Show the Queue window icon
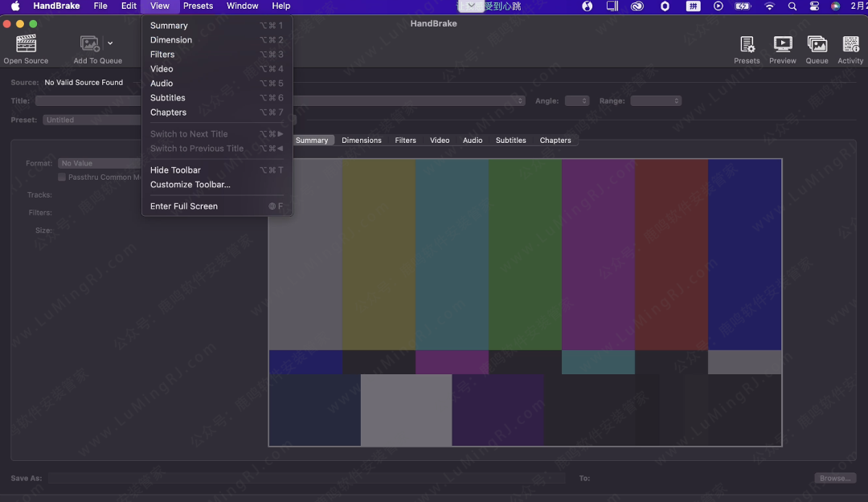868x502 pixels. (x=817, y=44)
